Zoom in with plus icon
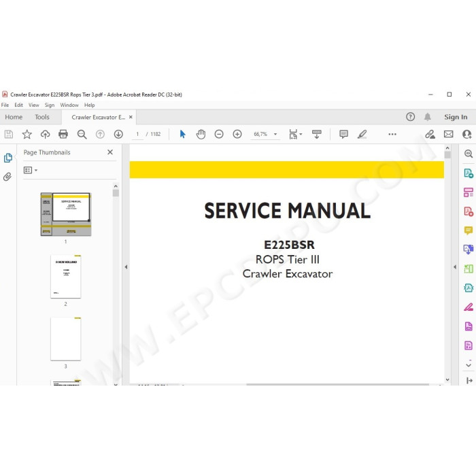This screenshot has height=476, width=476. coord(237,134)
